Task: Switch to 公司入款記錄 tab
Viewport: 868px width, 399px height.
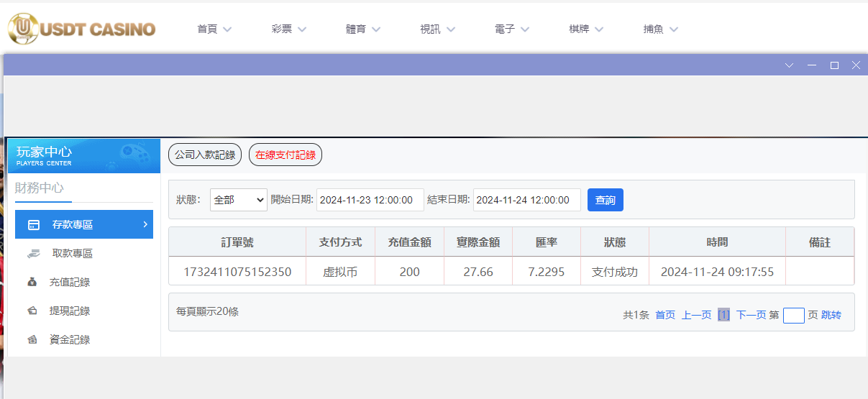Action: pos(205,155)
